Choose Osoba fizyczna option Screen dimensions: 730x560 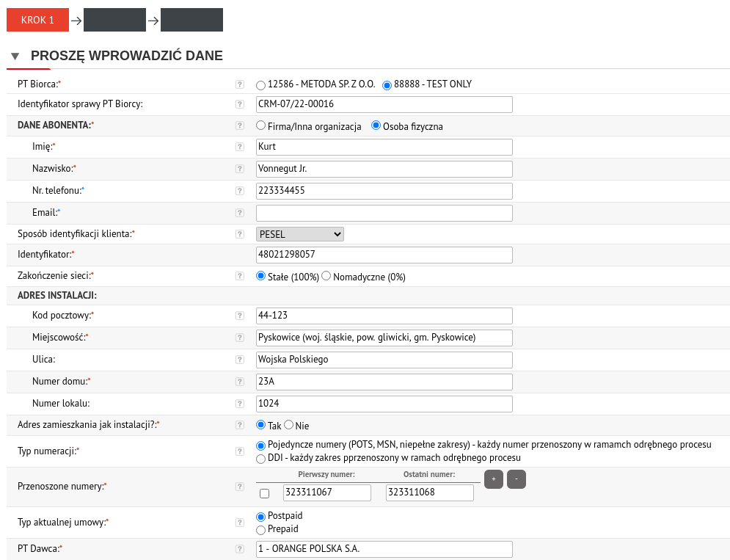tap(376, 126)
